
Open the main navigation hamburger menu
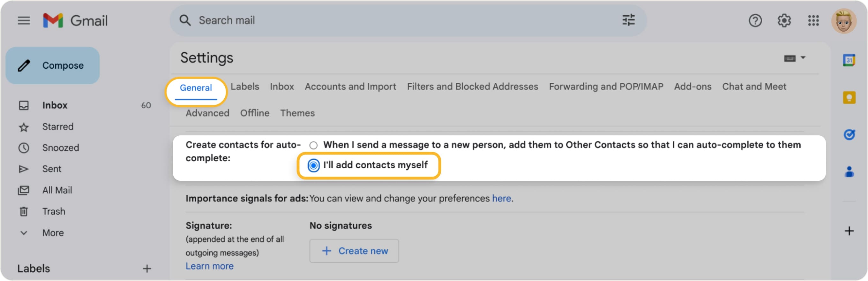(24, 20)
